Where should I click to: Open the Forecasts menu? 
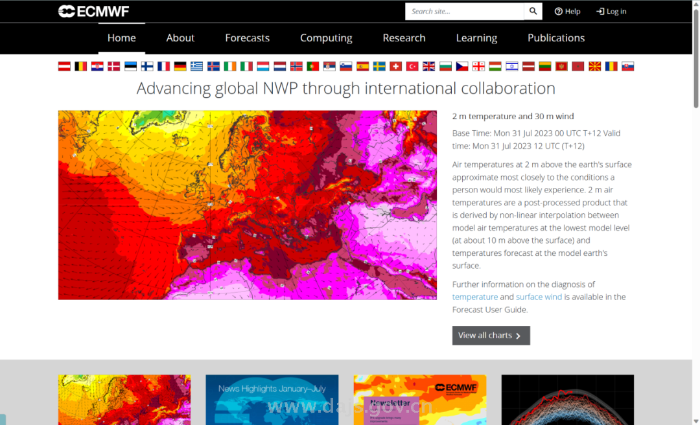pos(247,38)
